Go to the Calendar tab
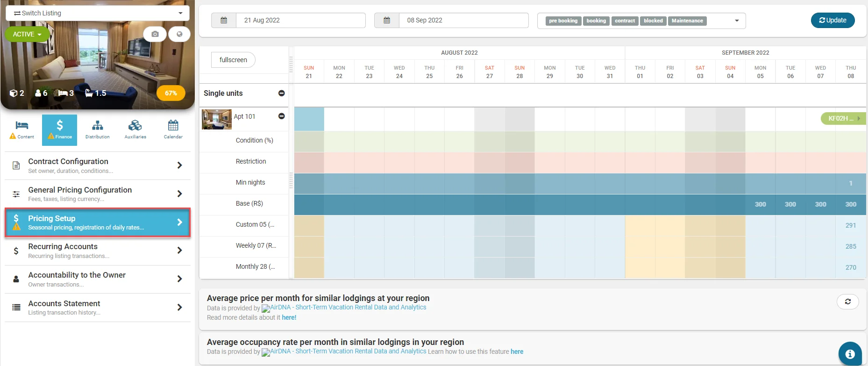Screen dimensions: 868x366 (x=173, y=129)
